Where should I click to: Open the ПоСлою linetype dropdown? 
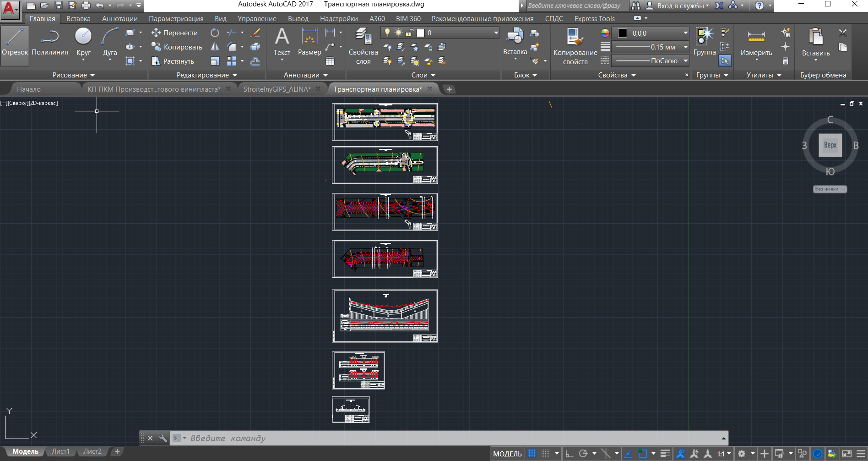[x=685, y=61]
